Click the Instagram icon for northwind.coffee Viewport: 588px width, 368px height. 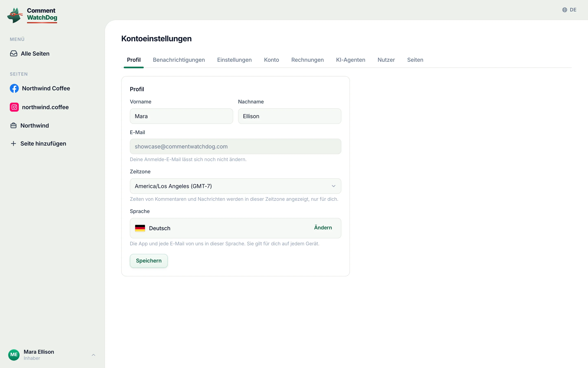pyautogui.click(x=14, y=107)
